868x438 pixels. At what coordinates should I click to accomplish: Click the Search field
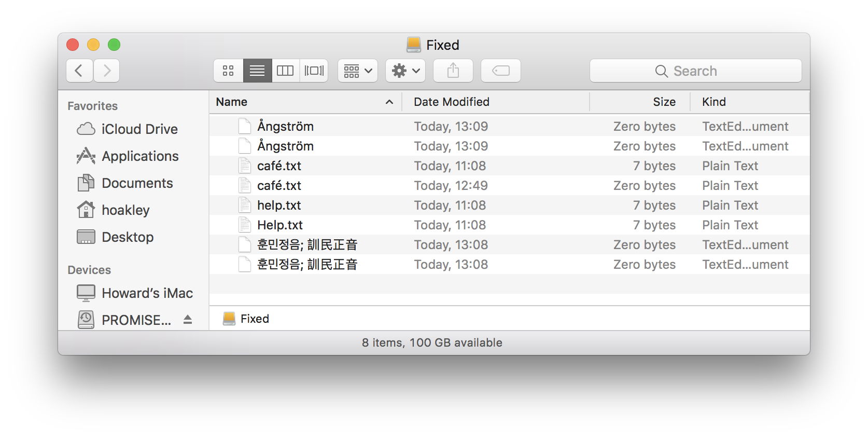point(695,71)
